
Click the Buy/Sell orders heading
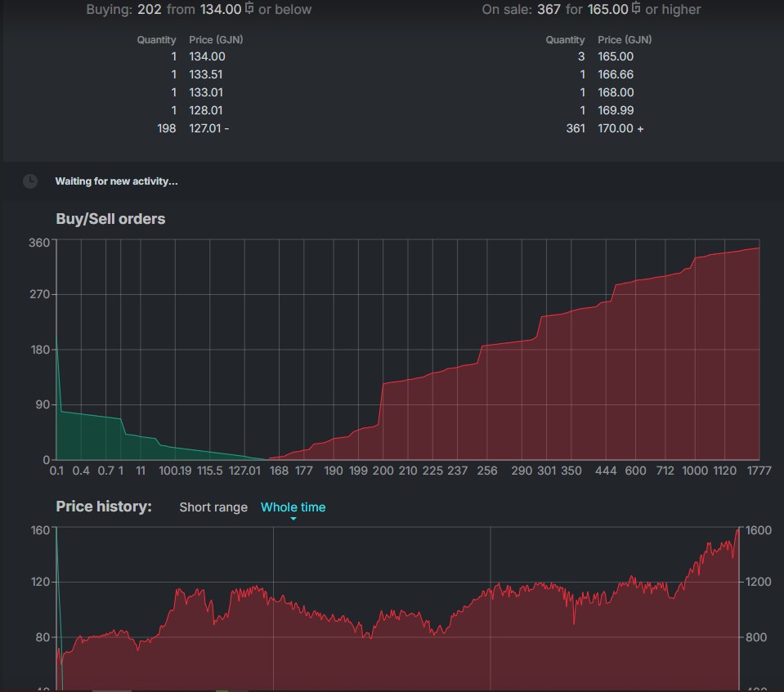110,219
